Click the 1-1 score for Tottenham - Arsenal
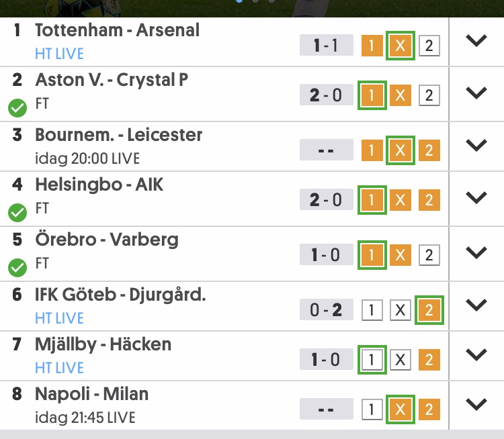The width and height of the screenshot is (504, 439). pyautogui.click(x=326, y=45)
